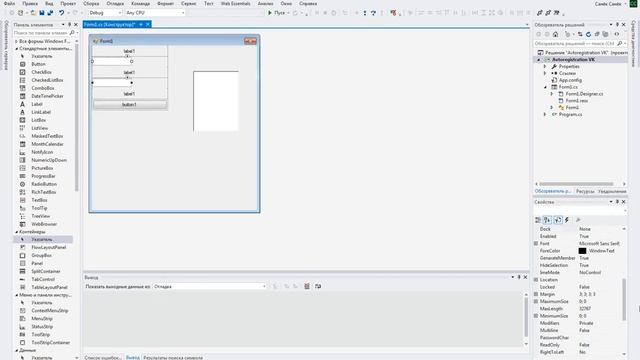This screenshot has width=640, height=360.
Task: Select CheckBox in the Toolbox
Action: point(41,72)
